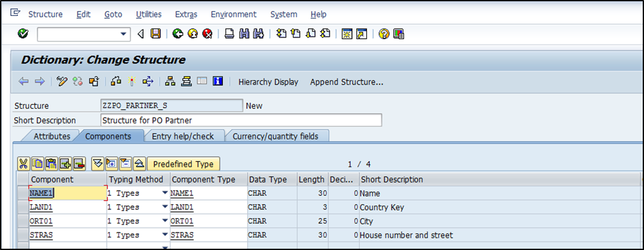Activate structure with the matchstick icon

click(132, 81)
